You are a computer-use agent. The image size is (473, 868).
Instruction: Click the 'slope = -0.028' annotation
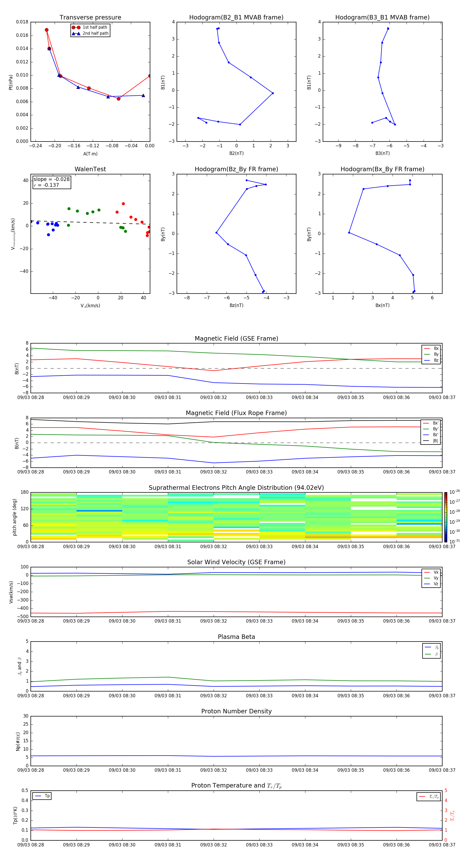[x=52, y=179]
